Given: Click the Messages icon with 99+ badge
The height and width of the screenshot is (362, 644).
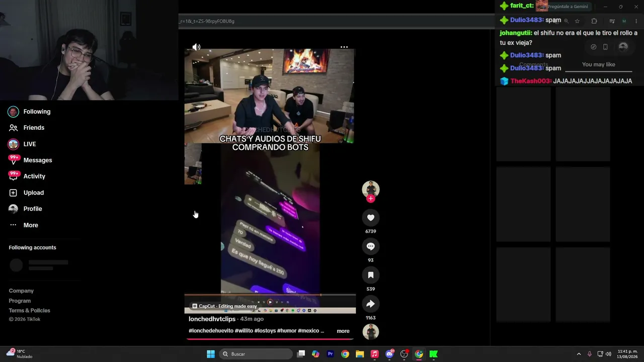Looking at the screenshot, I should 14,160.
